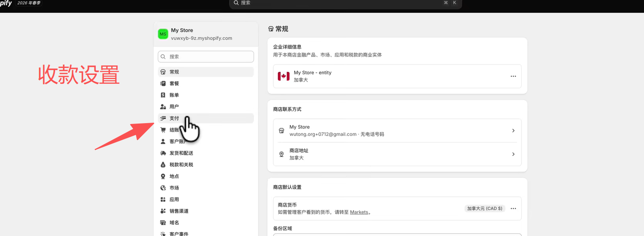The width and height of the screenshot is (644, 236).
Task: Click the 备份区域 label
Action: (x=283, y=229)
